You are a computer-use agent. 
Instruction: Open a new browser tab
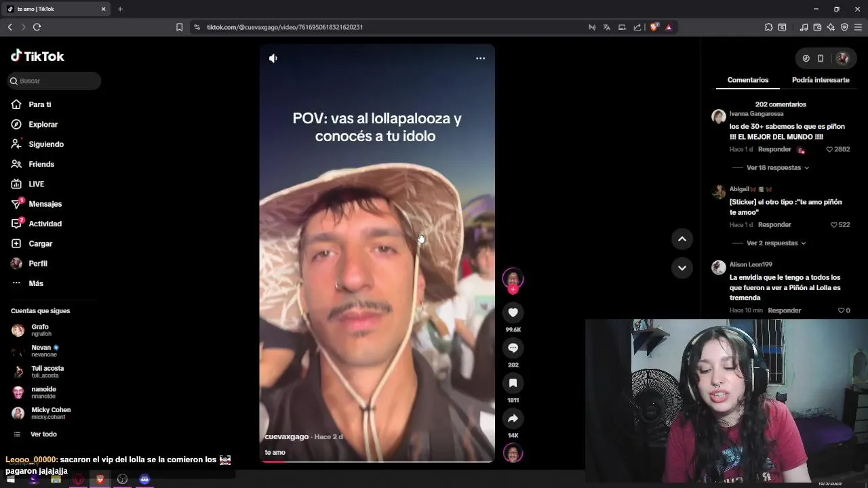tap(120, 9)
